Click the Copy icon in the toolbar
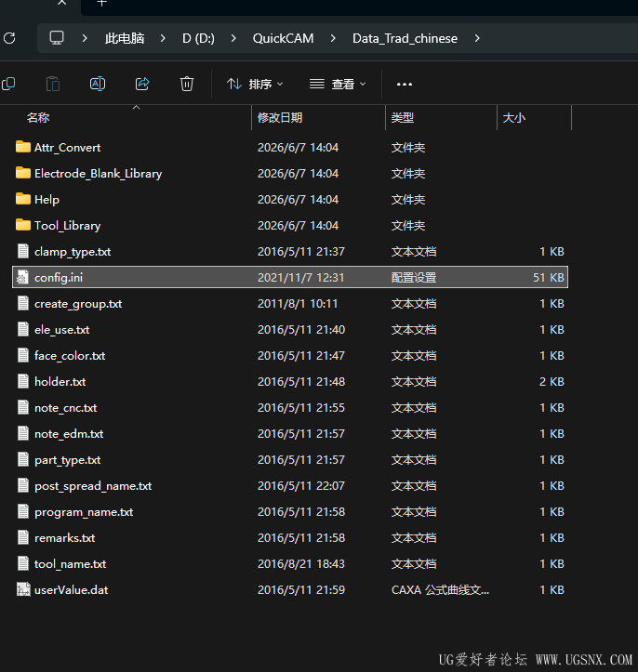The height and width of the screenshot is (672, 638). pos(8,84)
